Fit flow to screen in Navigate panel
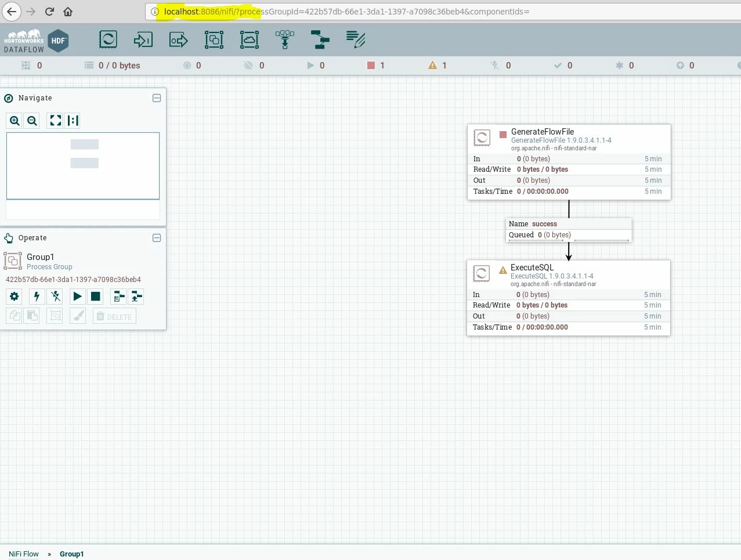This screenshot has width=741, height=560. [55, 121]
